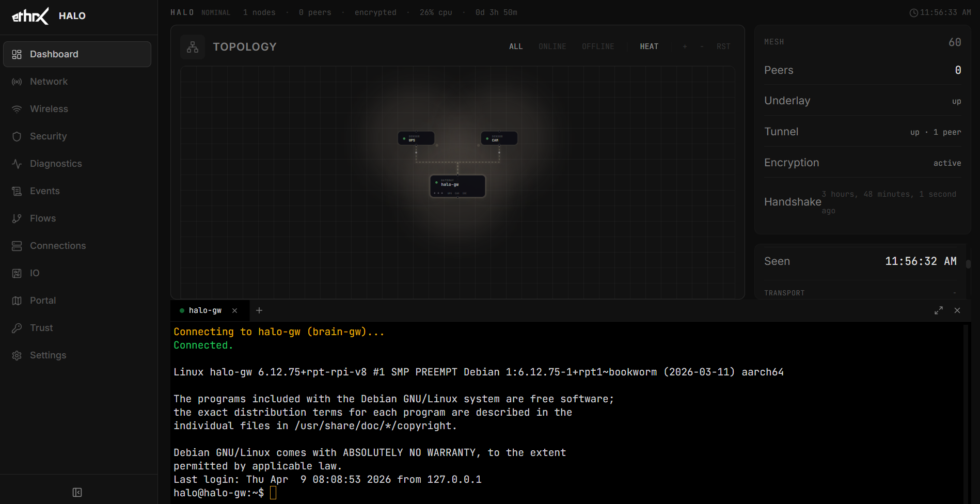Collapse the sidebar panel icon
The width and height of the screenshot is (980, 504).
[77, 493]
